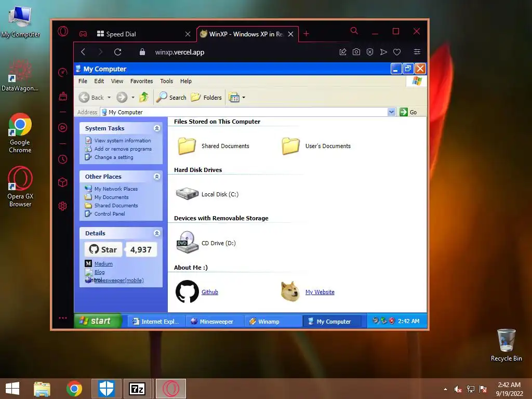The width and height of the screenshot is (532, 399).
Task: Open the Tools menu
Action: coord(167,81)
